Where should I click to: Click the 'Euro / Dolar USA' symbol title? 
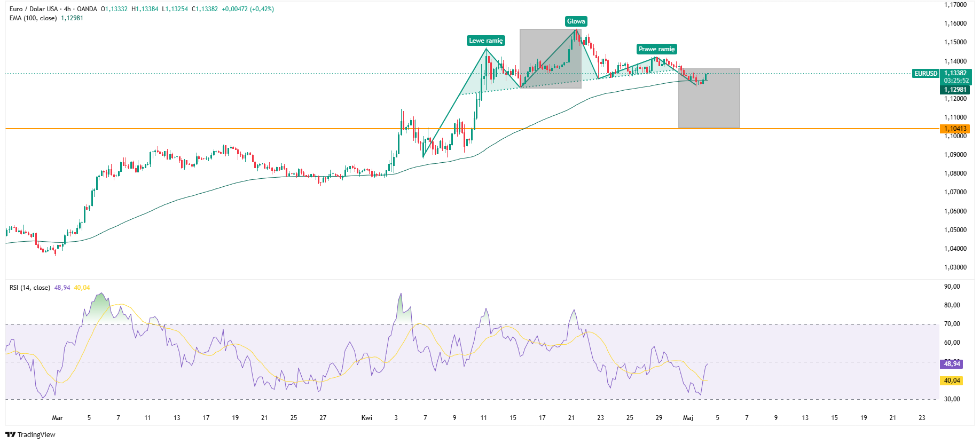pyautogui.click(x=33, y=9)
